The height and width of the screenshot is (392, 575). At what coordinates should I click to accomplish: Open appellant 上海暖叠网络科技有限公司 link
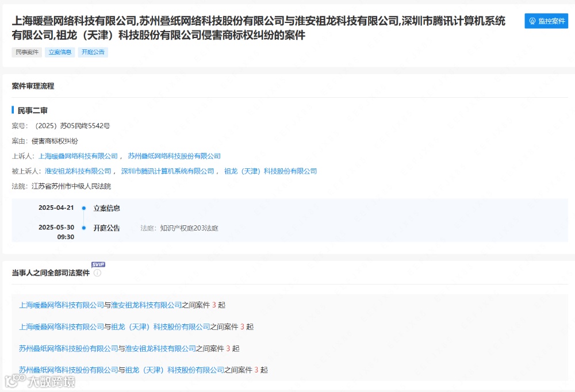(x=78, y=156)
